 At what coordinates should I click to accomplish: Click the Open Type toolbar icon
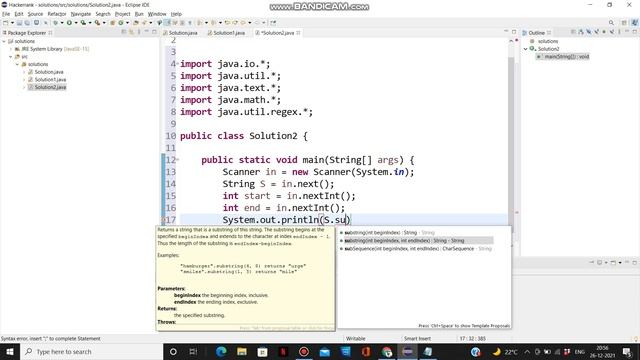click(136, 23)
